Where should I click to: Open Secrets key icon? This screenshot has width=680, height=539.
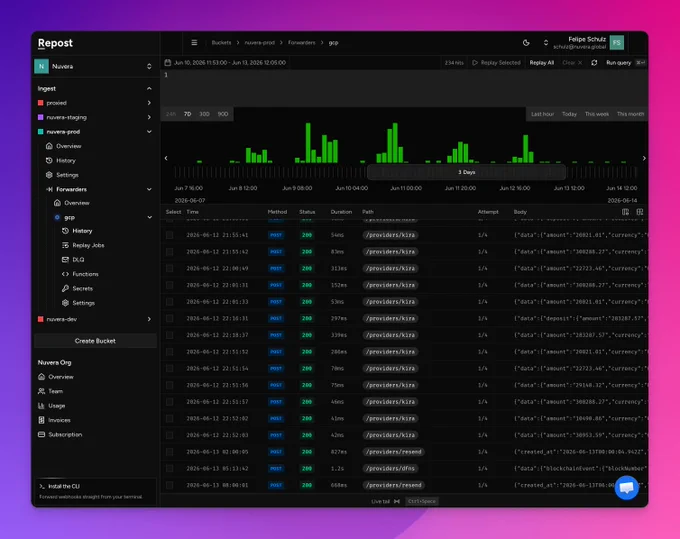pyautogui.click(x=65, y=288)
